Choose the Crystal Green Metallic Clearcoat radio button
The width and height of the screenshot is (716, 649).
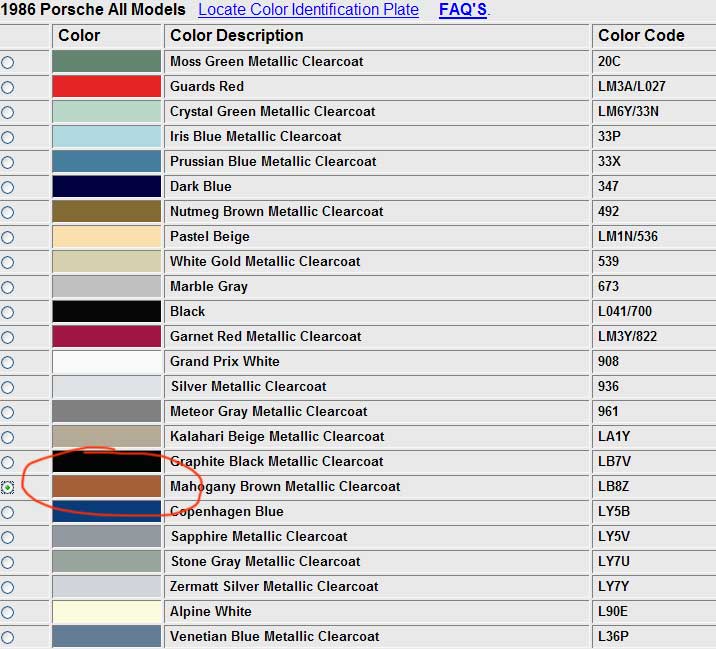7,112
